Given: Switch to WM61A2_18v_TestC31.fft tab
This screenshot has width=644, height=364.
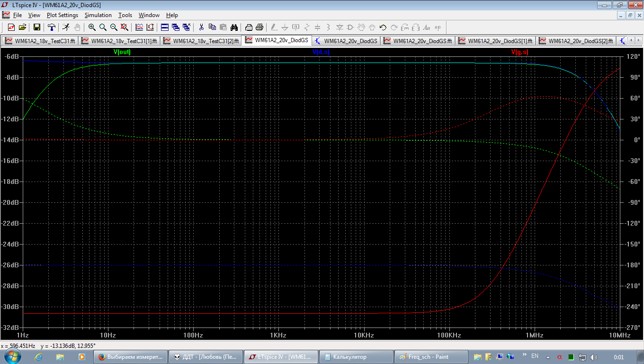Looking at the screenshot, I should pos(39,41).
